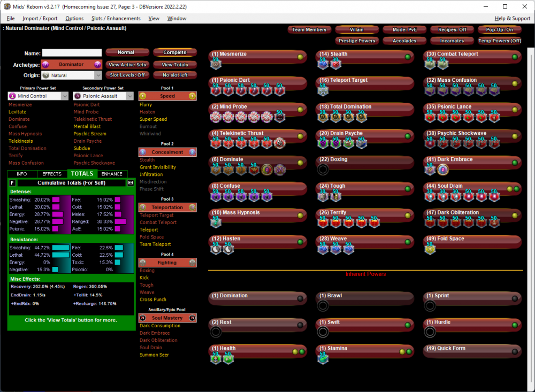Click the F button in Totals header
The height and width of the screenshot is (392, 535).
pos(12,183)
